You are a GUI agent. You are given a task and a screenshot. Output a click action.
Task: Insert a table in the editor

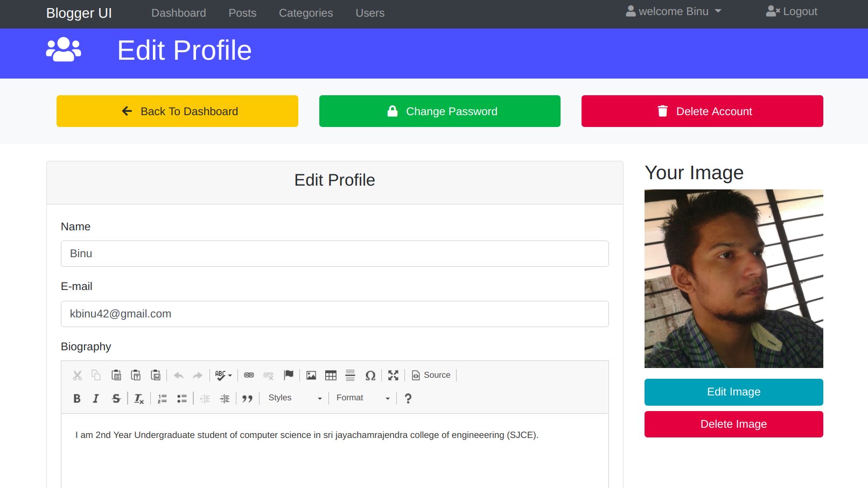(331, 375)
